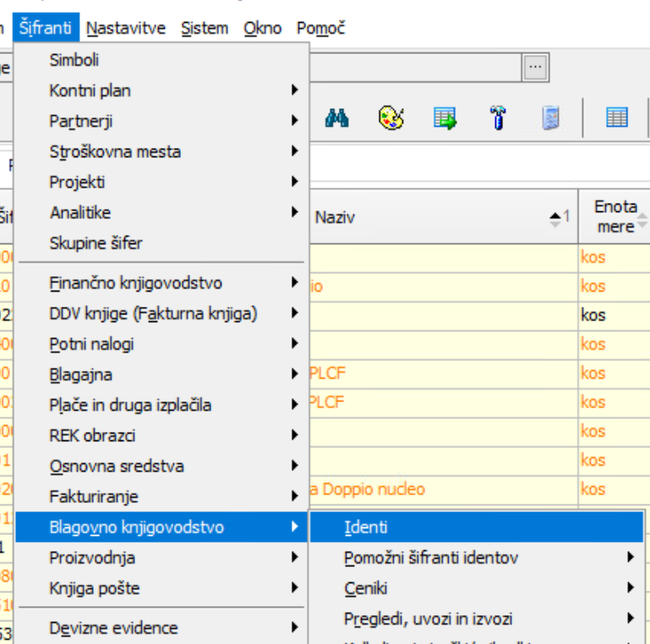Select Identi in the submenu
The width and height of the screenshot is (650, 644).
[x=477, y=527]
